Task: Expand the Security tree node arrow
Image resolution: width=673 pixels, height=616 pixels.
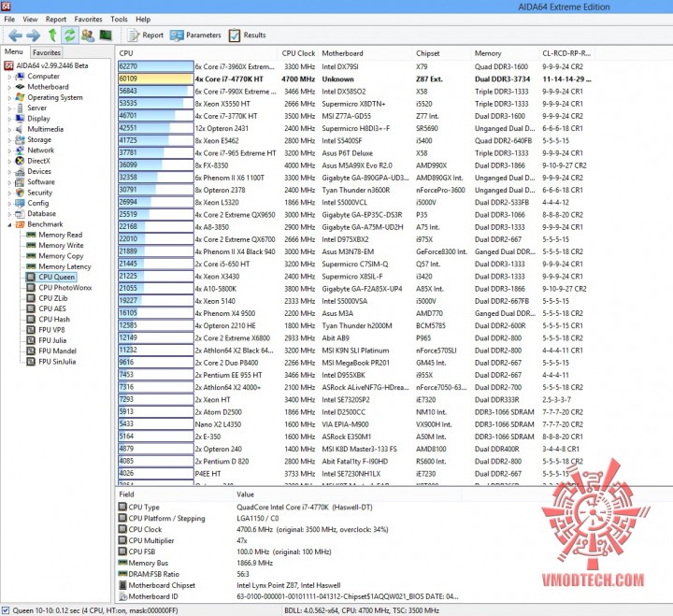Action: [9, 193]
